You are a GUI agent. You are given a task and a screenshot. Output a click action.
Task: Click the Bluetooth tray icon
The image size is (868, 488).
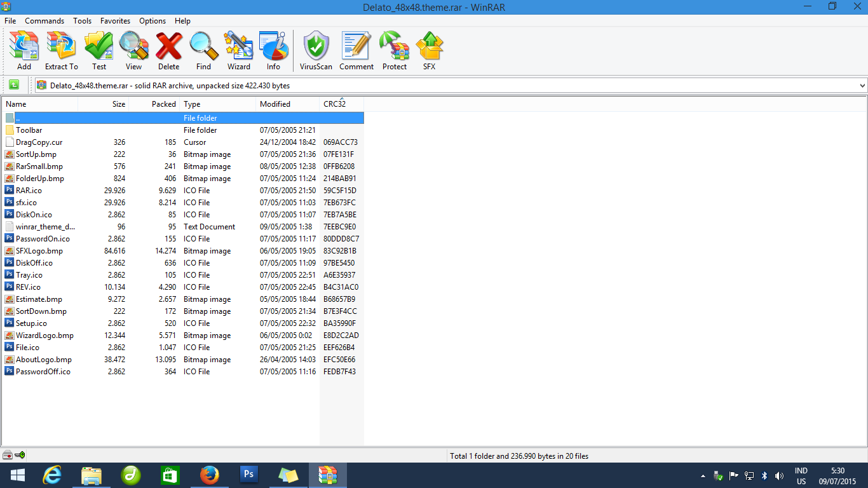pos(765,475)
